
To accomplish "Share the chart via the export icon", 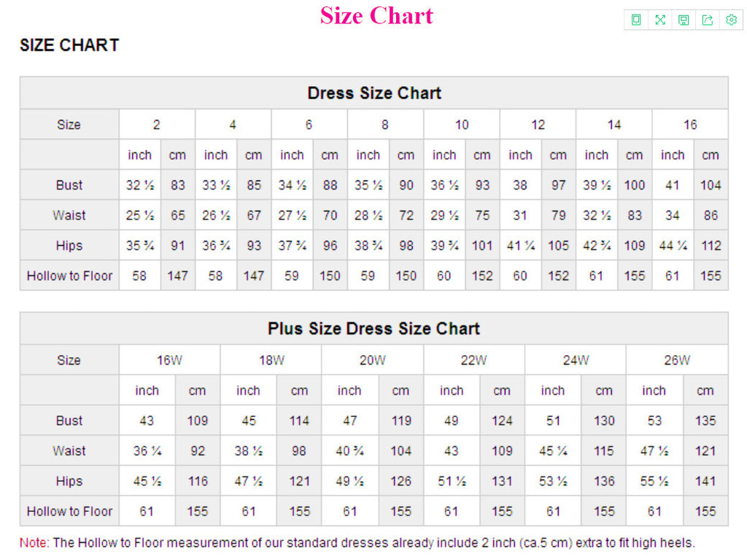I will [707, 20].
